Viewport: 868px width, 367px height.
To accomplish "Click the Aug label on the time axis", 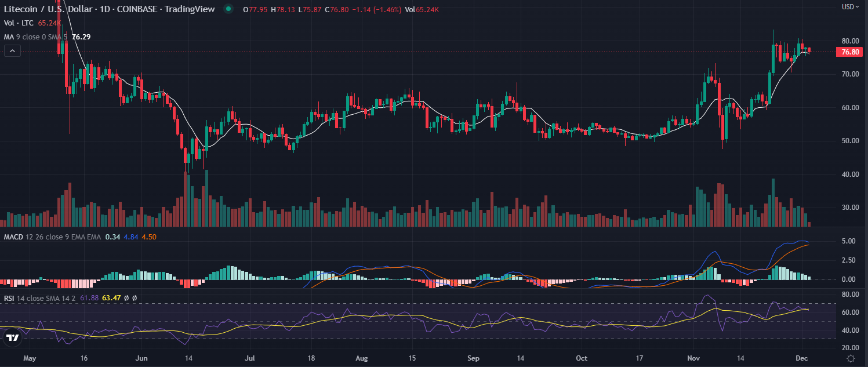I will (361, 359).
